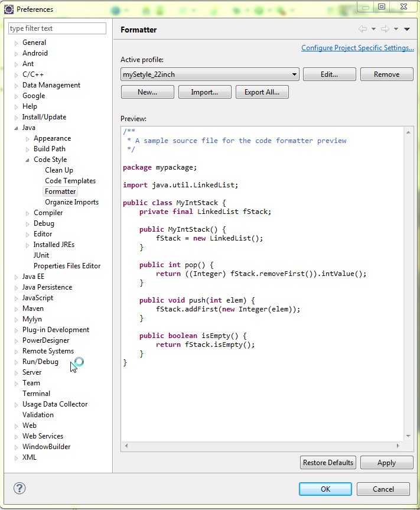This screenshot has height=510, width=420.
Task: Expand the Team tree node
Action: click(17, 384)
